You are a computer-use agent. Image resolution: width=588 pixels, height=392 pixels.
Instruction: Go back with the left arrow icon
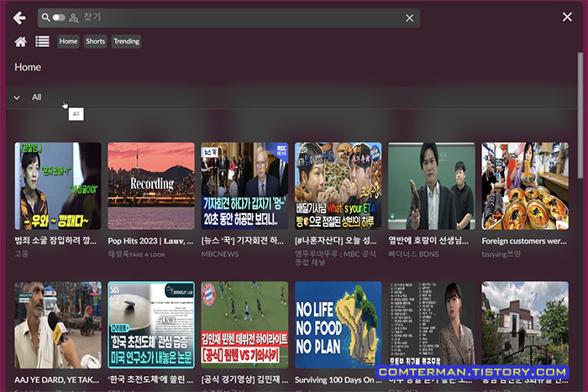point(19,18)
